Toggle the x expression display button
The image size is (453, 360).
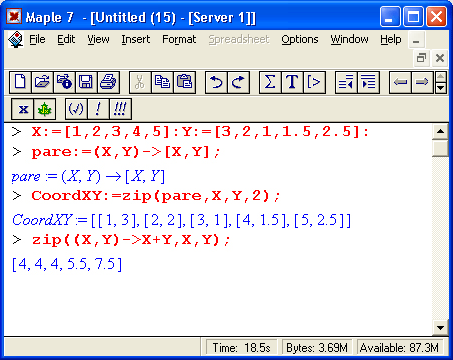coord(22,109)
